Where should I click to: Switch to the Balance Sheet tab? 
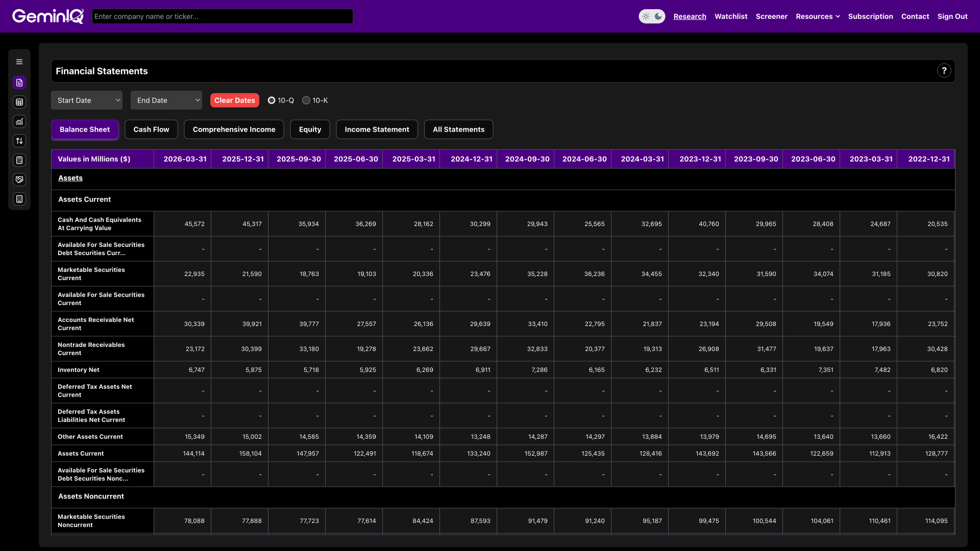click(x=85, y=130)
